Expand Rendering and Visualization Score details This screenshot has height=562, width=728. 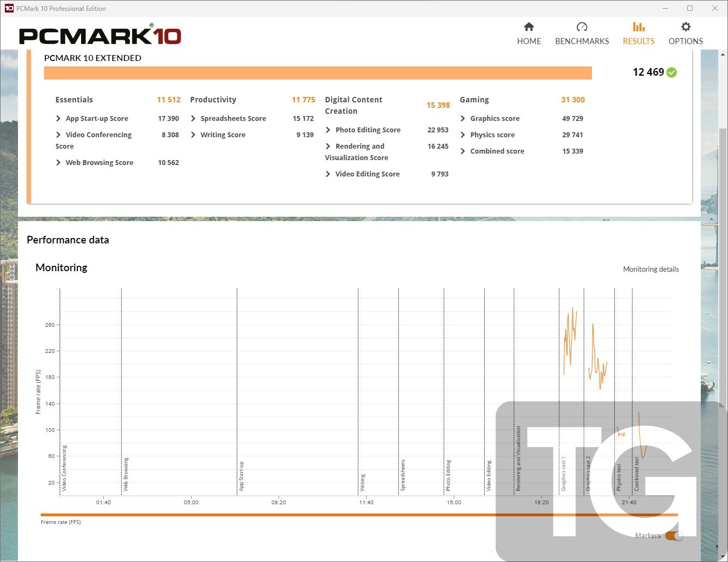coord(328,146)
